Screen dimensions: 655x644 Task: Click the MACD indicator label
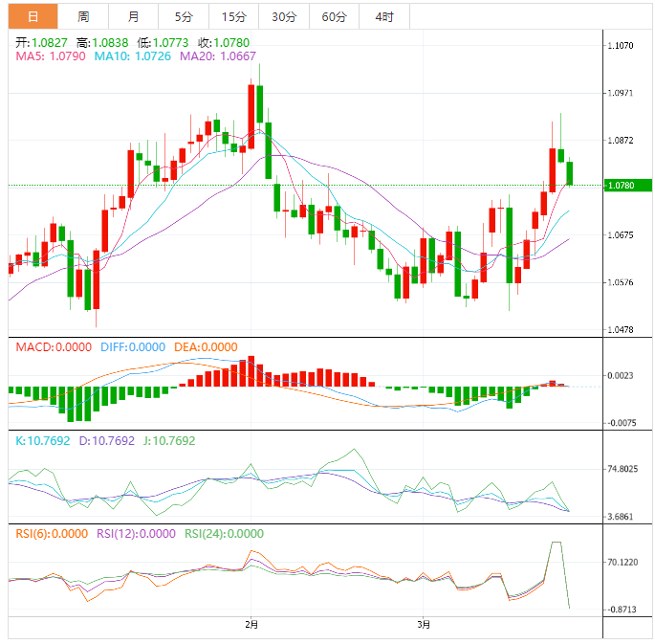point(53,347)
